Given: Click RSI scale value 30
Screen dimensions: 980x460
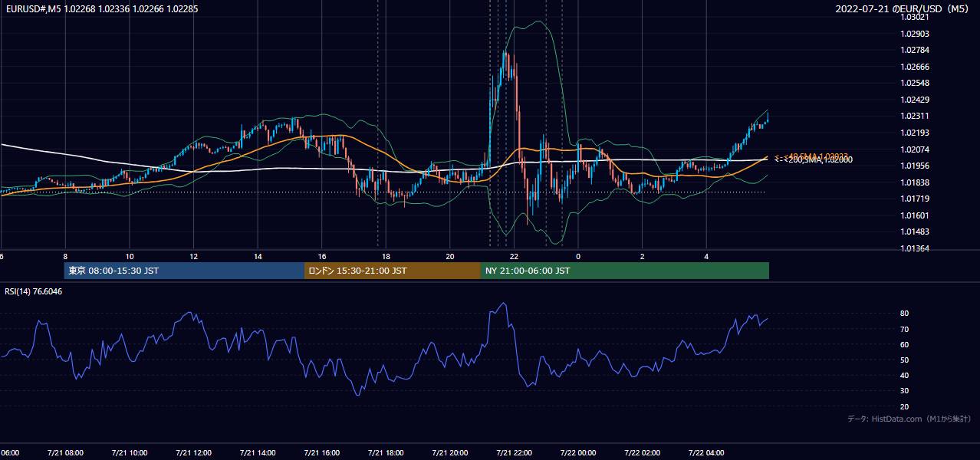Looking at the screenshot, I should point(905,391).
